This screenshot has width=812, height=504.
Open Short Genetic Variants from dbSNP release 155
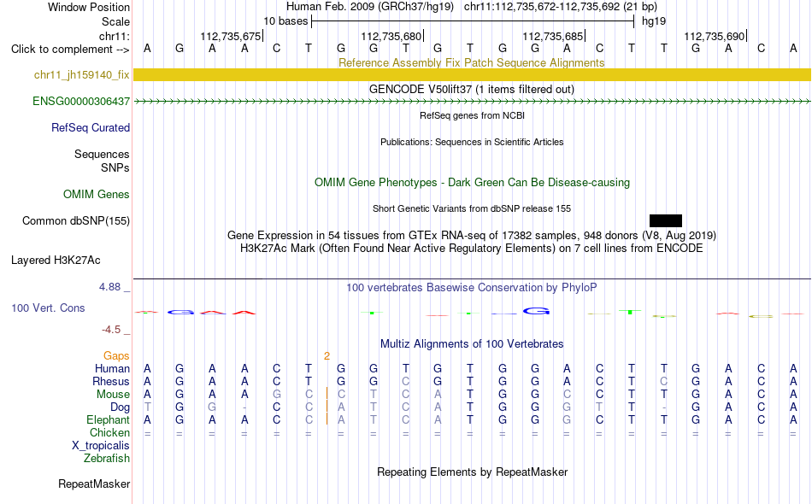click(x=472, y=208)
